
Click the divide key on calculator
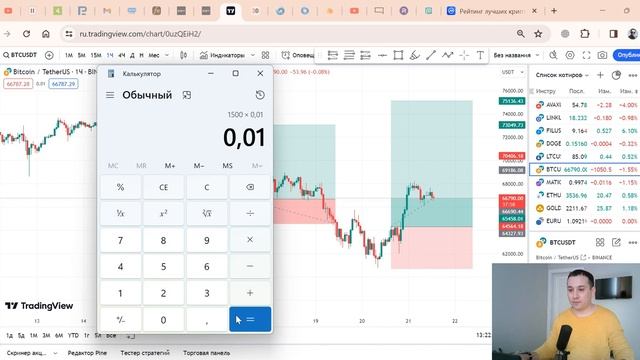coord(250,213)
